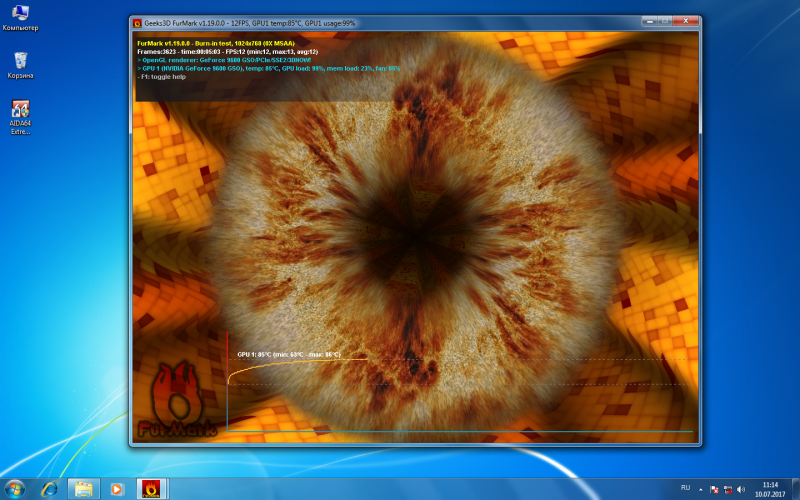Image resolution: width=800 pixels, height=500 pixels.
Task: Launch Windows Media Player from taskbar
Action: point(117,489)
